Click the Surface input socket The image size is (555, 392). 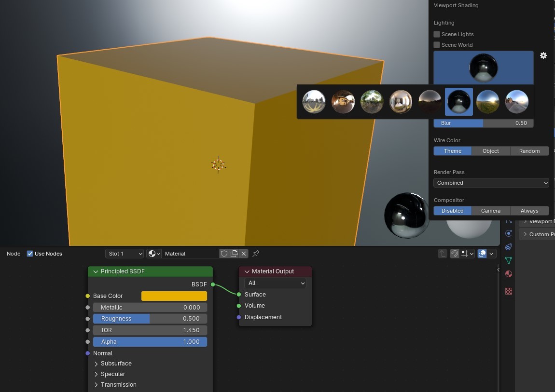pos(239,295)
